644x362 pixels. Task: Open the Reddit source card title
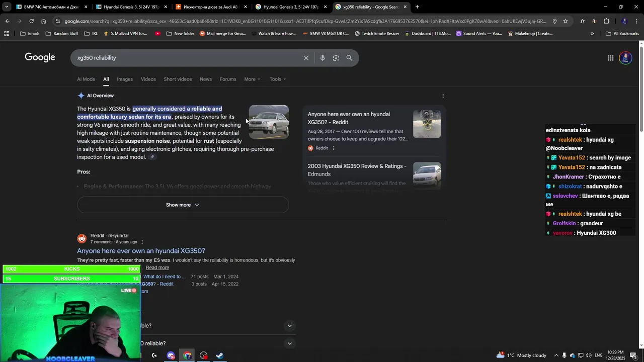click(x=349, y=118)
